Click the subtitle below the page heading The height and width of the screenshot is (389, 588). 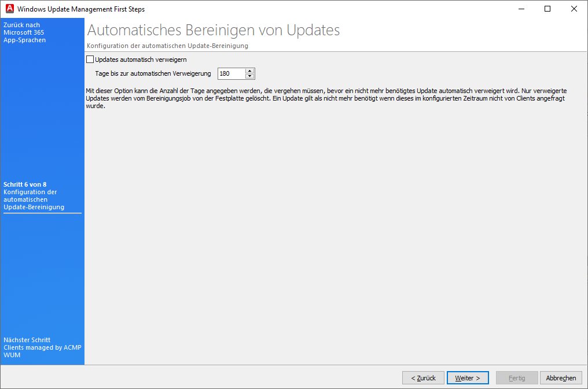pyautogui.click(x=167, y=46)
